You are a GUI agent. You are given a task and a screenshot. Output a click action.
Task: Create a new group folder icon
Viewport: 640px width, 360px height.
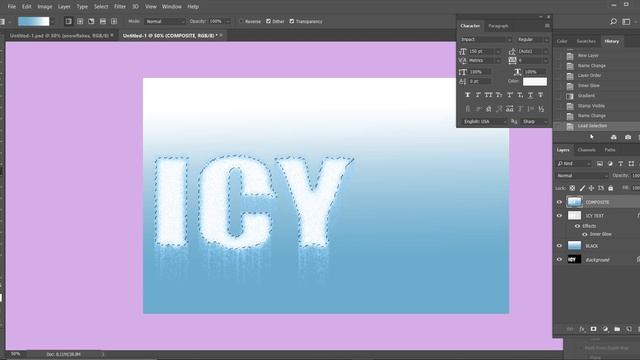[x=617, y=329]
